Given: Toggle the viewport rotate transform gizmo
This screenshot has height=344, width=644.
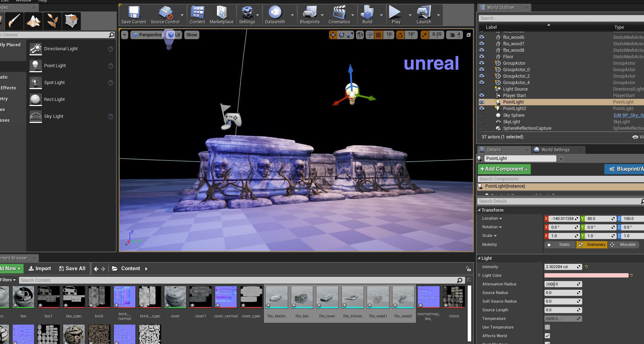Looking at the screenshot, I should point(342,35).
